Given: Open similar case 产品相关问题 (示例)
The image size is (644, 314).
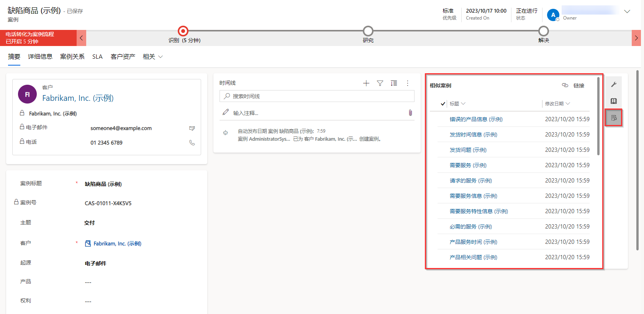Looking at the screenshot, I should [474, 257].
